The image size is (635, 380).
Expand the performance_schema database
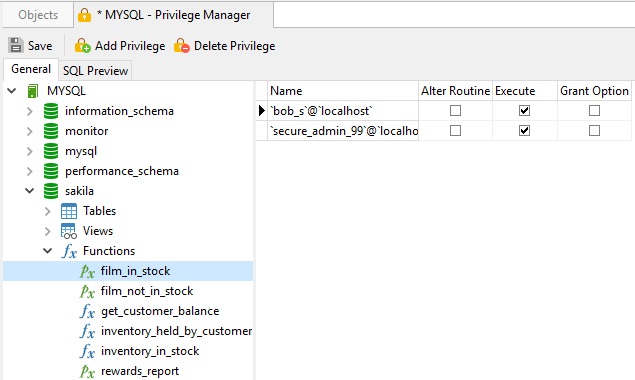[x=30, y=171]
